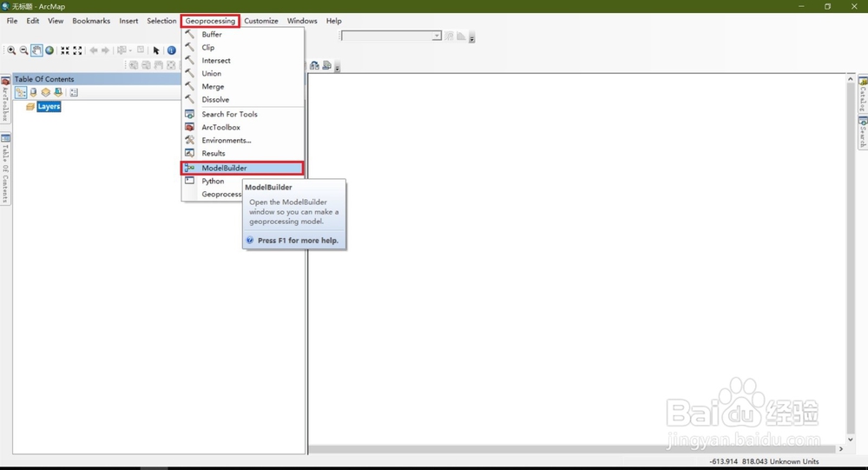Screen dimensions: 868x470
Task: Close the Geoprocessing menu via its title
Action: [x=210, y=21]
